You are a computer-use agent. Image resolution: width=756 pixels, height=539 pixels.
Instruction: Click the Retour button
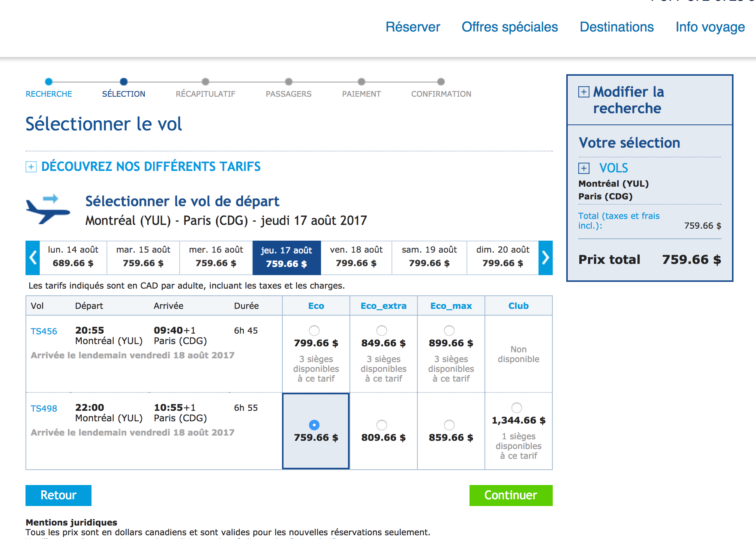point(58,495)
